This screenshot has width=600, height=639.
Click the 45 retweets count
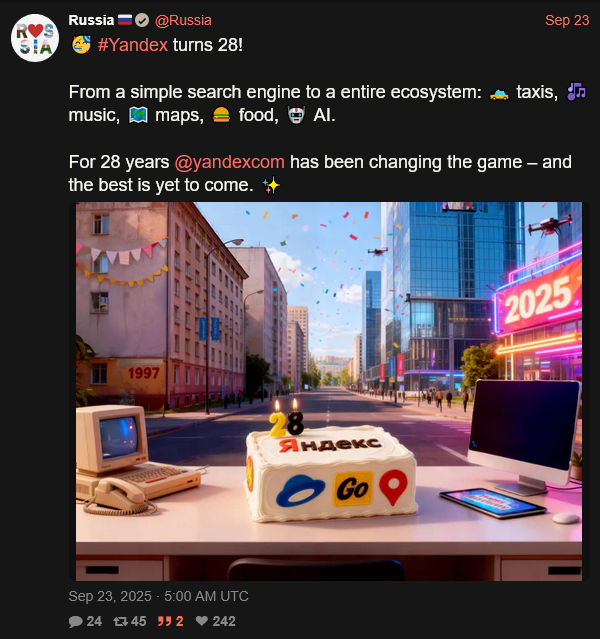139,621
